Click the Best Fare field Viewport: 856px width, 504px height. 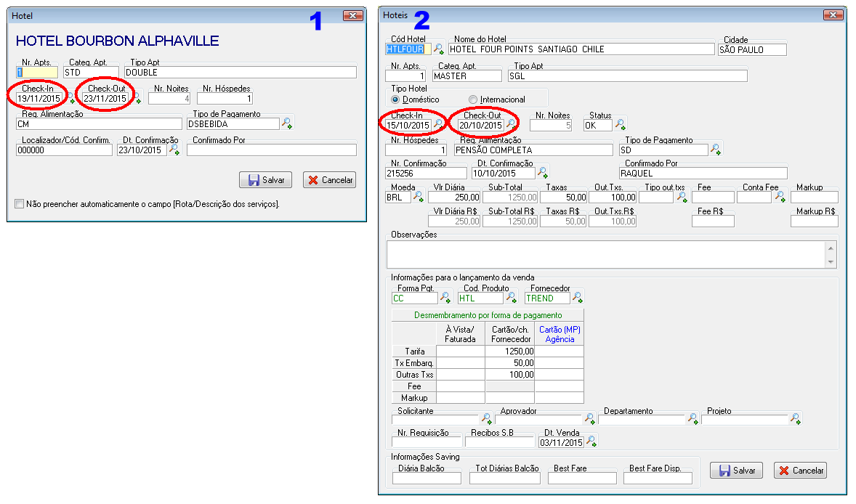582,479
